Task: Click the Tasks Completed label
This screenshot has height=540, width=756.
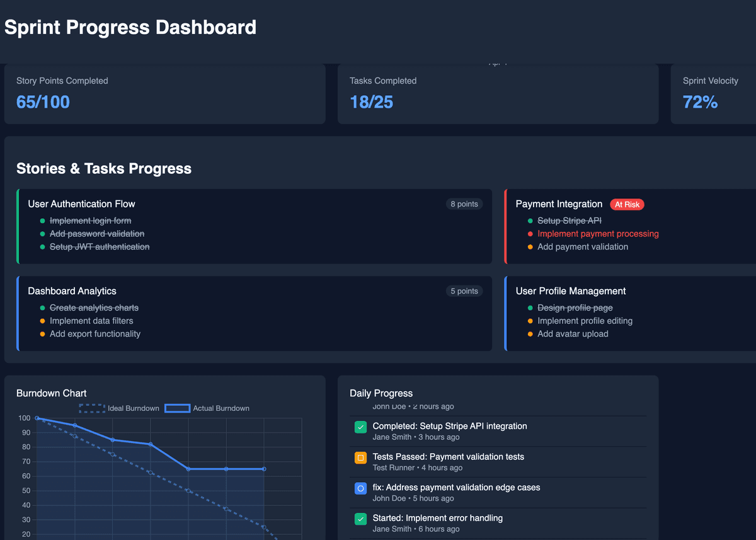Action: tap(383, 81)
